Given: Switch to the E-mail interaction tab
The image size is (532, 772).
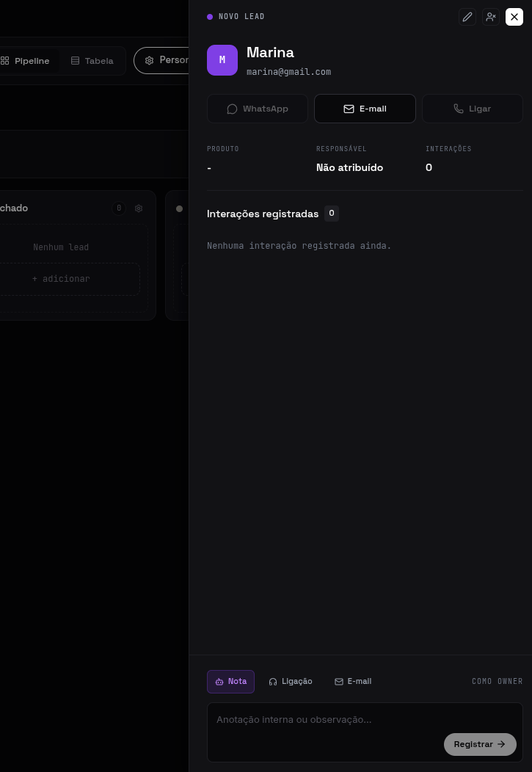Looking at the screenshot, I should 353,682.
